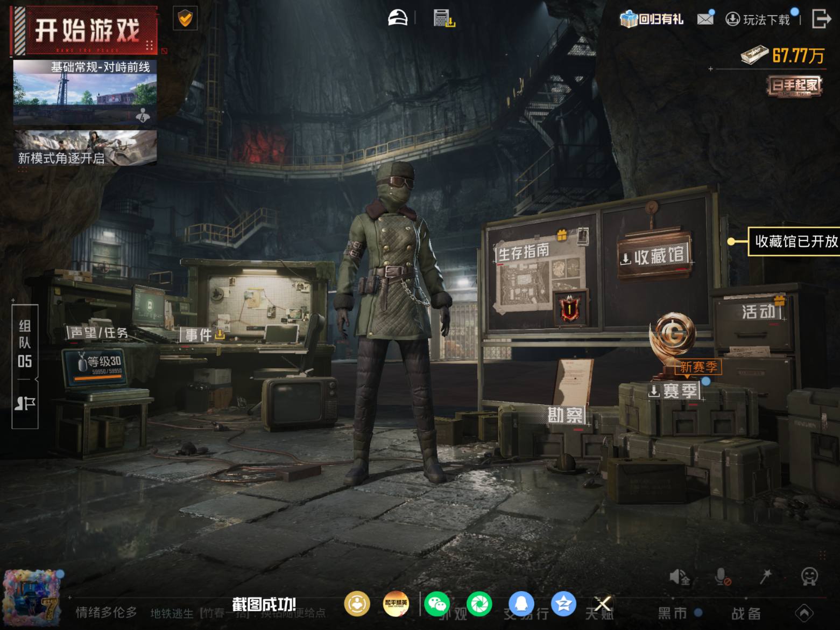
Task: Share via the 和平精英 community icon
Action: (x=396, y=604)
